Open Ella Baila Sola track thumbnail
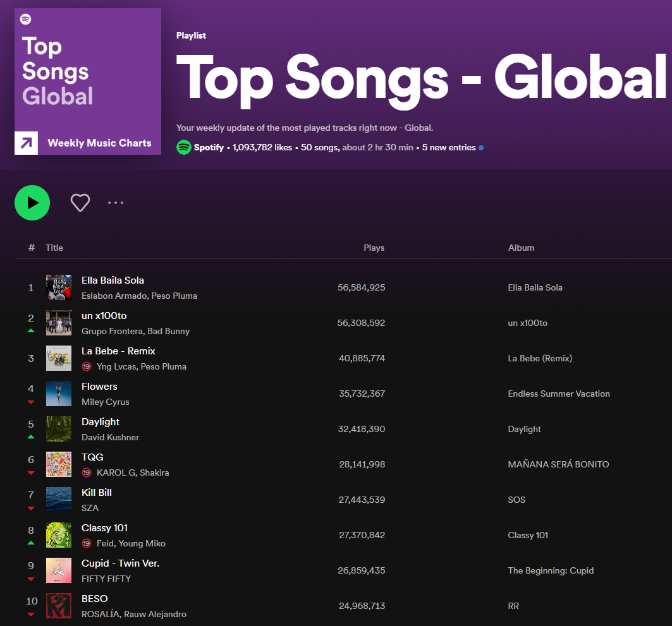Screen dimensions: 672x626 coord(59,287)
